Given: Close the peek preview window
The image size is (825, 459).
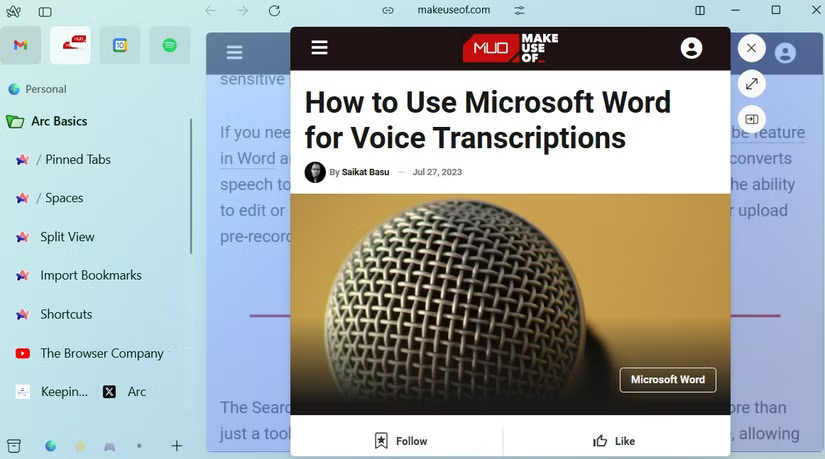Looking at the screenshot, I should click(751, 48).
